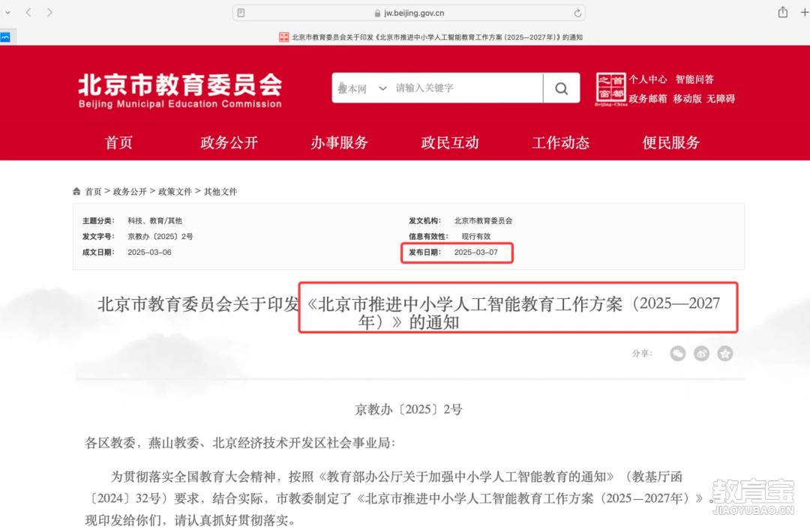Click the document number 京教办〔2025〕2号 in metadata
The image size is (810, 532).
[x=160, y=237]
